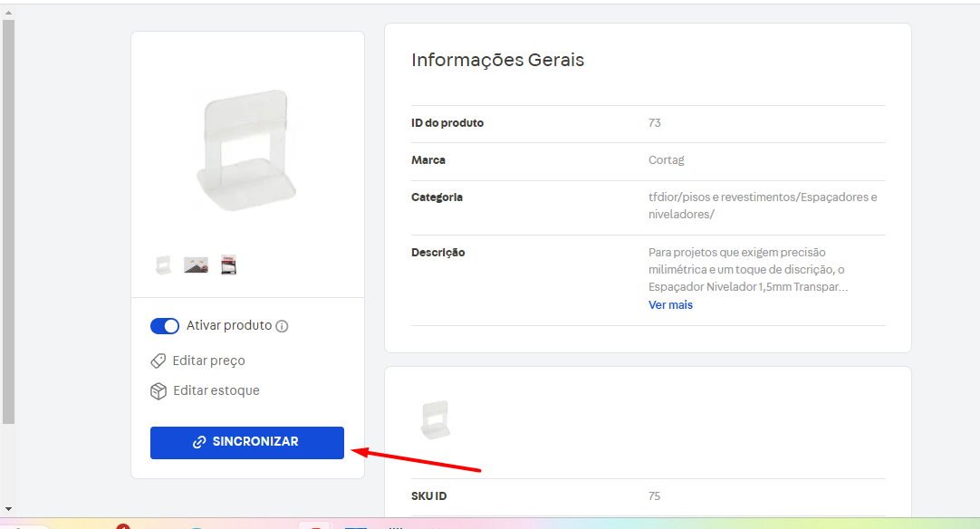Click the link icon inside SINCRONIZAR
The image size is (980, 529).
pyautogui.click(x=199, y=442)
